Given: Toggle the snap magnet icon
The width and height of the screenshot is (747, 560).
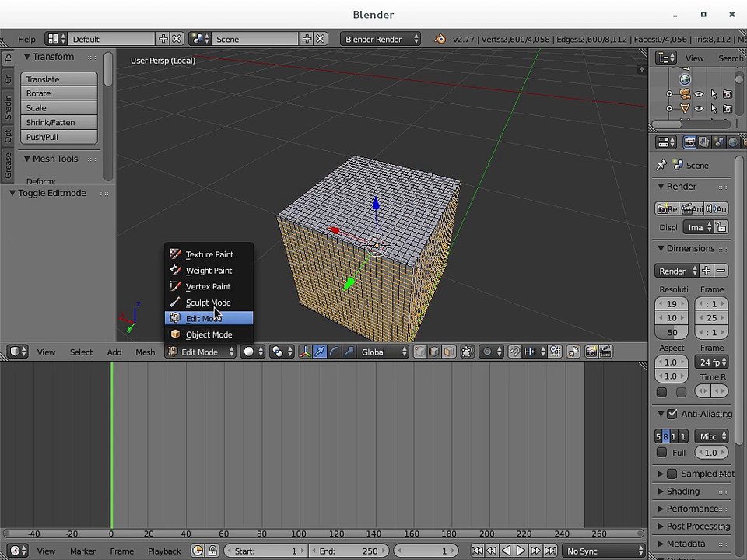Looking at the screenshot, I should (x=514, y=352).
